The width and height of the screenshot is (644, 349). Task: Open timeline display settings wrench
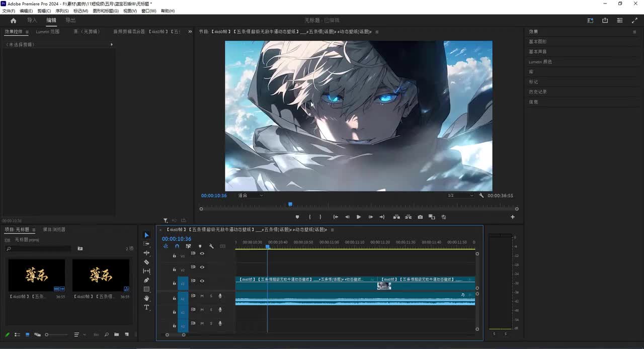click(x=211, y=246)
